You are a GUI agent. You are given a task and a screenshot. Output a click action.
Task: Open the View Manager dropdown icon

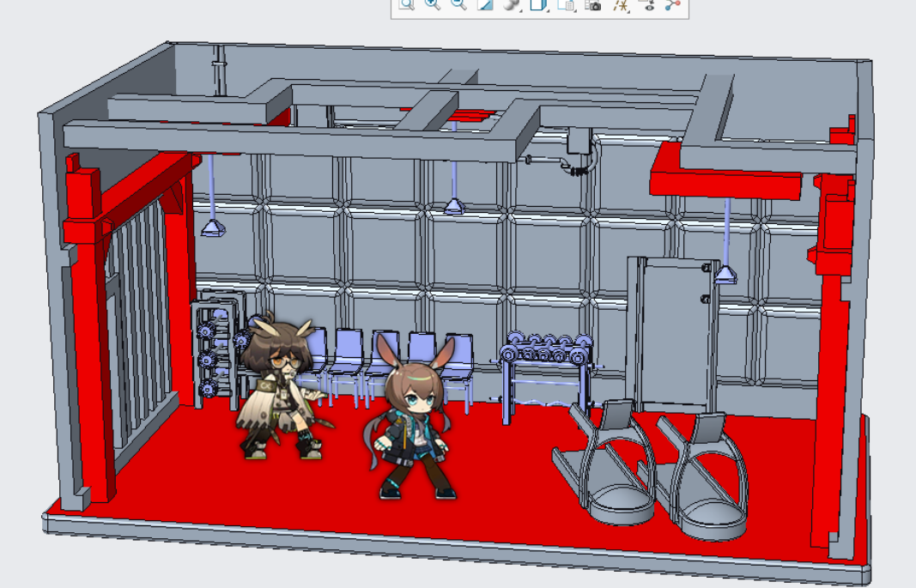click(566, 4)
